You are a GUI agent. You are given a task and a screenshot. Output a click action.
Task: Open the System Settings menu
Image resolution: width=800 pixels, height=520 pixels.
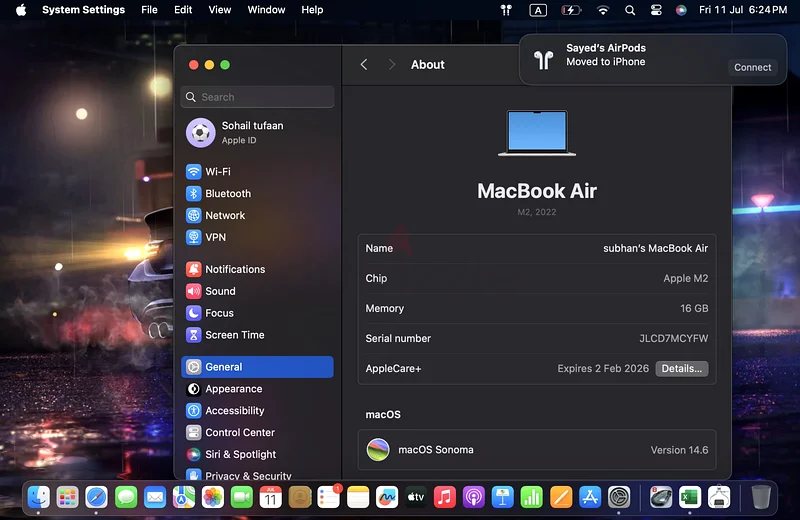[x=83, y=10]
